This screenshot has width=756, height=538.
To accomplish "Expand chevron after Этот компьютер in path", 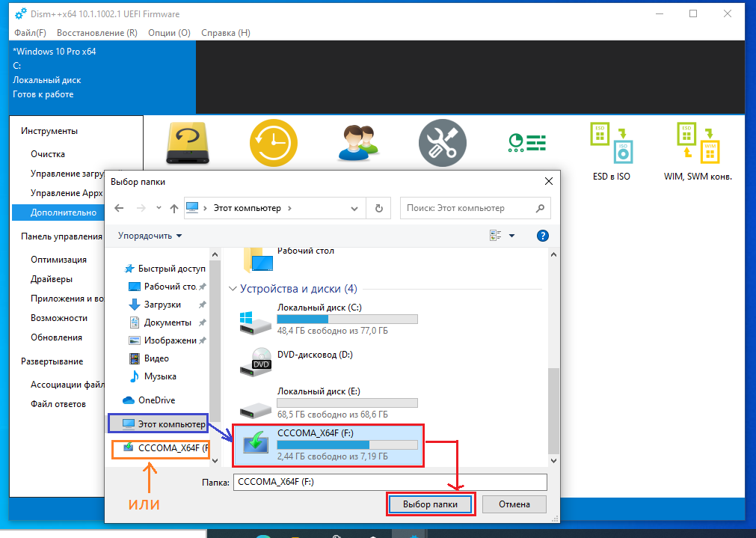I will pos(289,208).
